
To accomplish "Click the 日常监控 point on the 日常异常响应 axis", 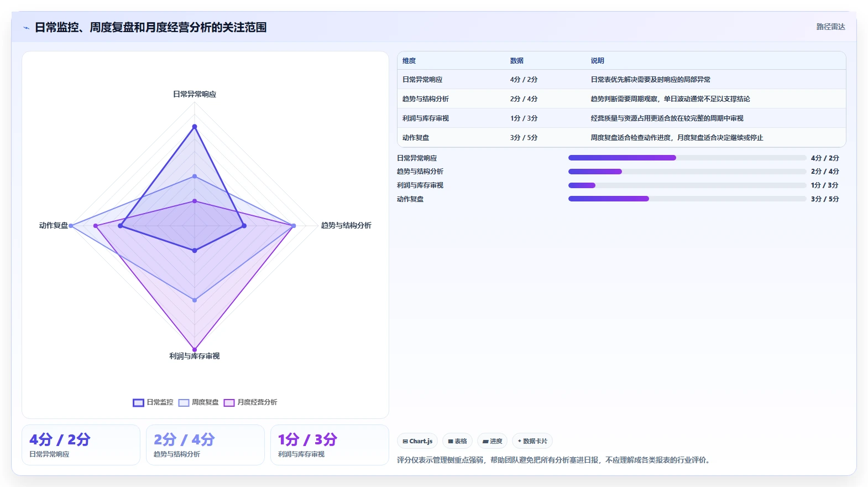I will tap(195, 127).
